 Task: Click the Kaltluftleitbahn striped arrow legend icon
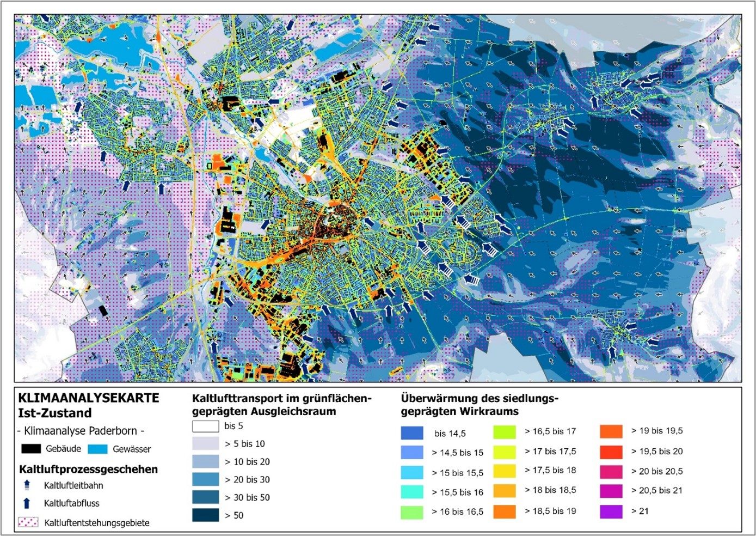pos(27,485)
